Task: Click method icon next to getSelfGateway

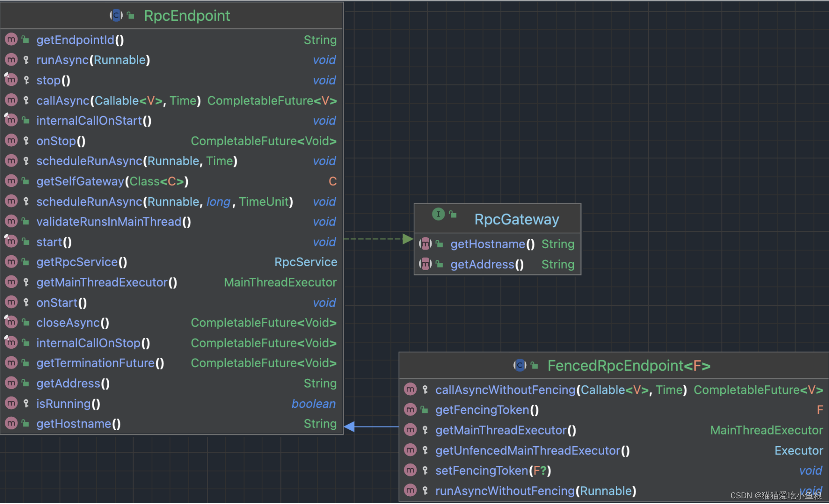Action: 11,181
